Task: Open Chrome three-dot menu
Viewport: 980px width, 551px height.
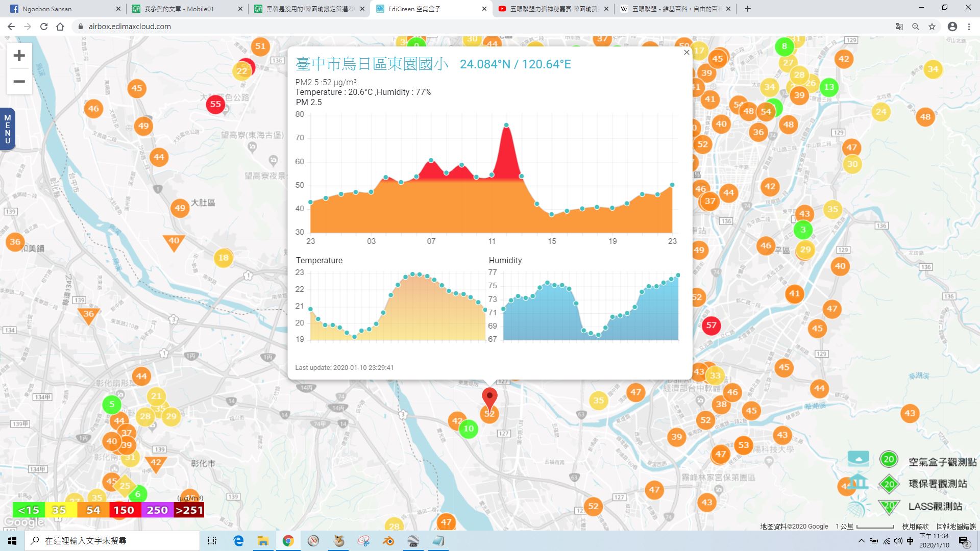Action: tap(969, 27)
